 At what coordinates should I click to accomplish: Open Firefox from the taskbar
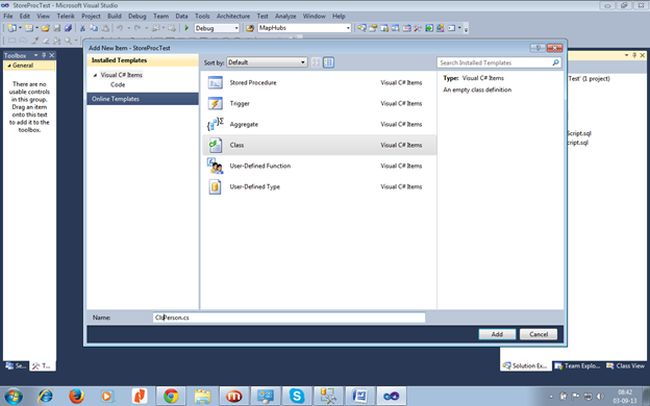click(x=77, y=396)
